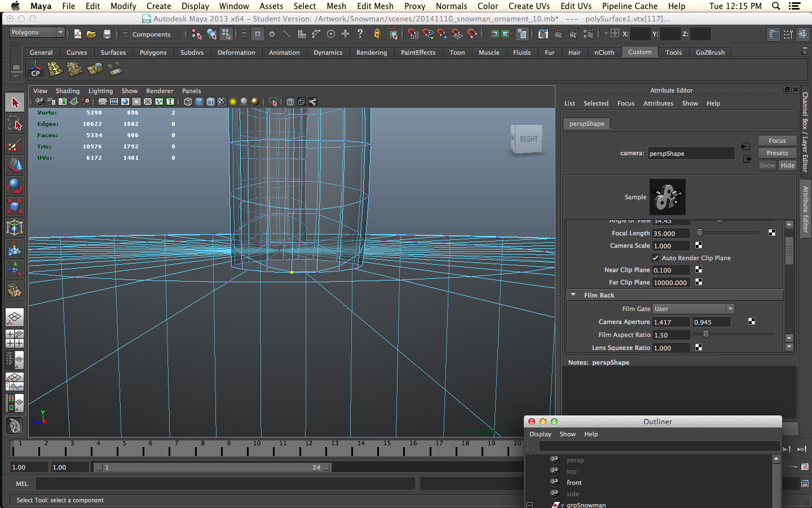Create a new scene icon

point(77,34)
